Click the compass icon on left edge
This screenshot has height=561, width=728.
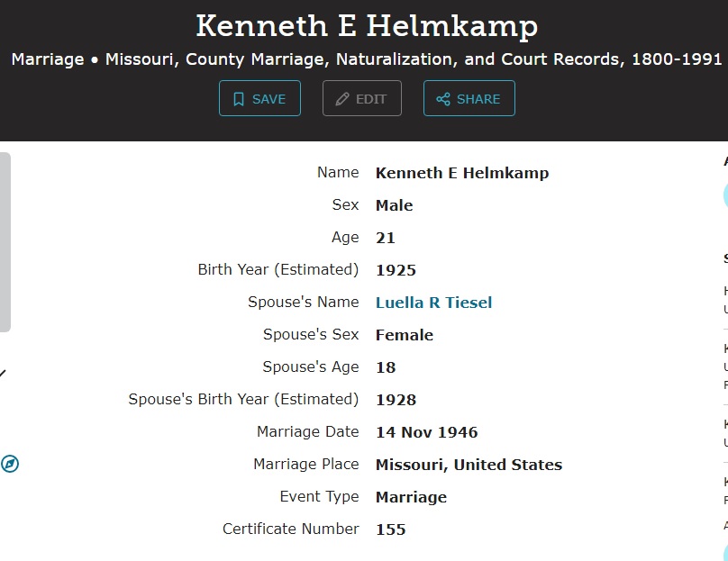click(x=9, y=464)
